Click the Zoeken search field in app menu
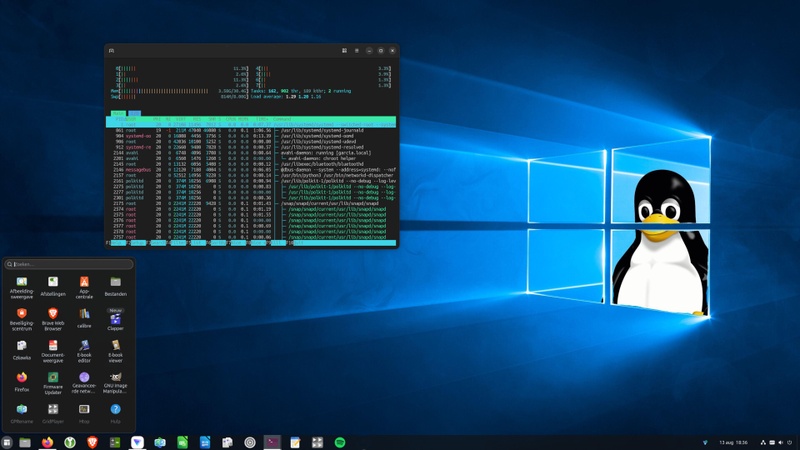Viewport: 800px width, 450px height. click(x=69, y=264)
